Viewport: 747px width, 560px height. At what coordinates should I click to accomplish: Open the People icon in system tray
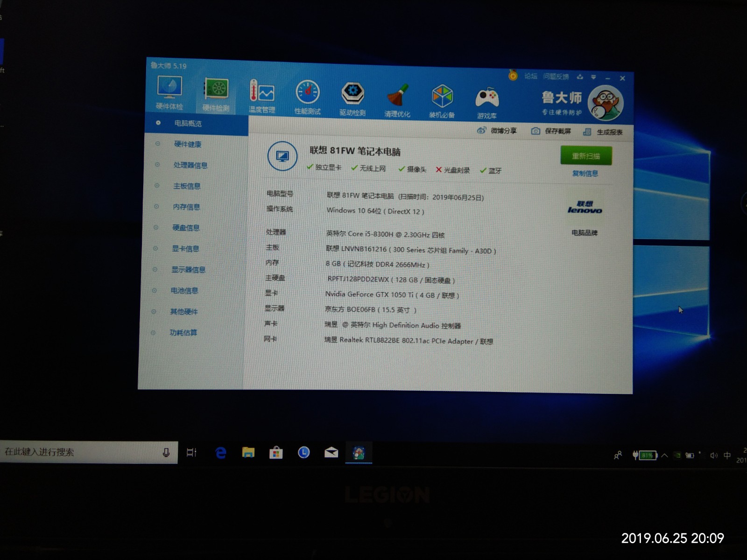coord(618,455)
